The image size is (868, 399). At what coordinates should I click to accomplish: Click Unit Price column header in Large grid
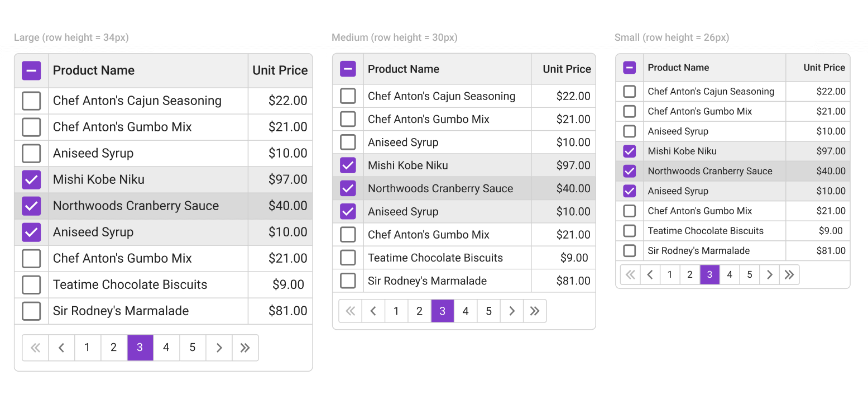click(x=280, y=70)
